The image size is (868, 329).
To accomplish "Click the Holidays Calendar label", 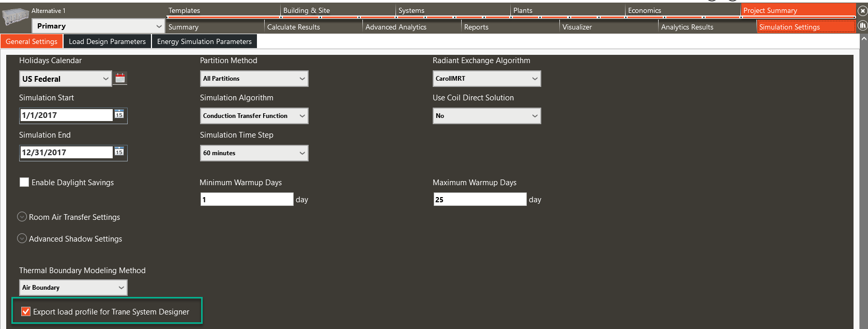I will point(50,61).
